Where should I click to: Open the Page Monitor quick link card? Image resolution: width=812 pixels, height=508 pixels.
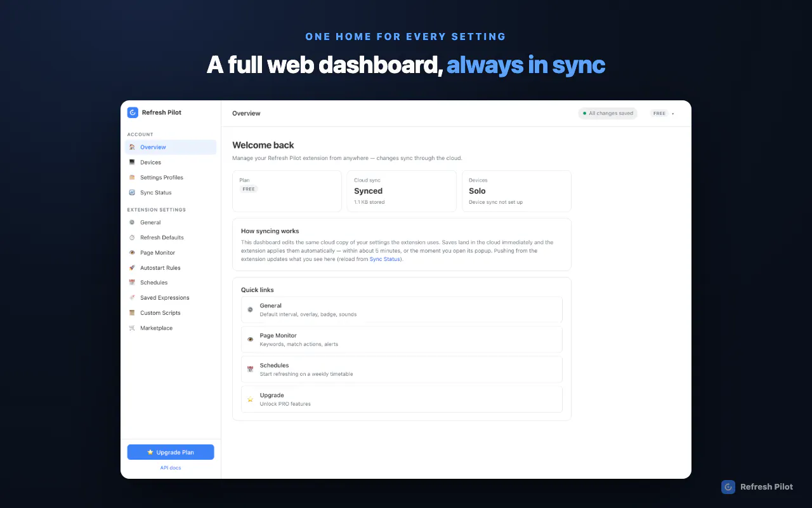tap(402, 340)
